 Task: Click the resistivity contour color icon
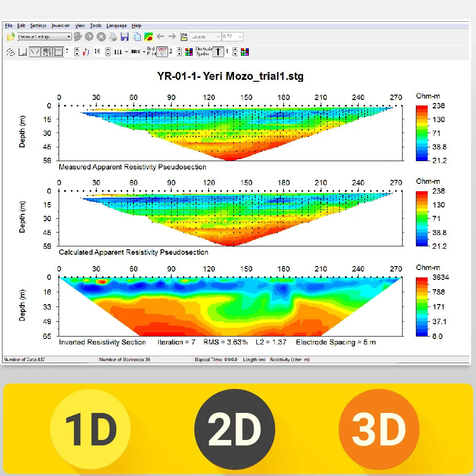coord(148,37)
